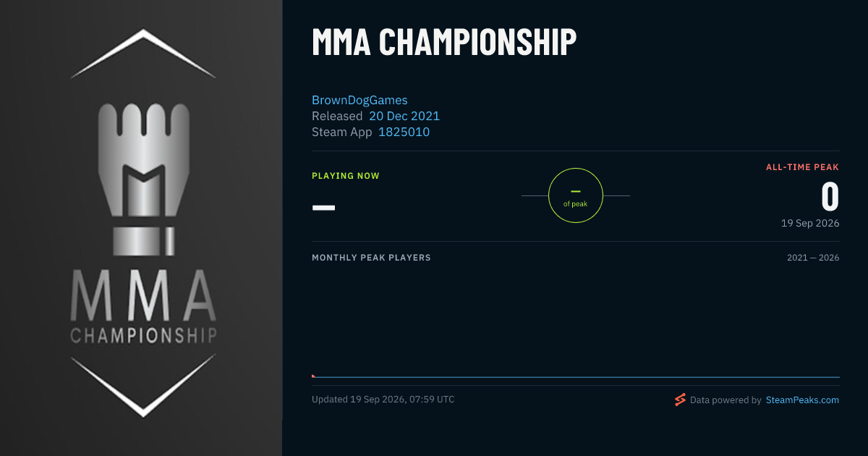The height and width of the screenshot is (456, 868).
Task: Select the 20 Dec 2021 release date
Action: pos(404,116)
